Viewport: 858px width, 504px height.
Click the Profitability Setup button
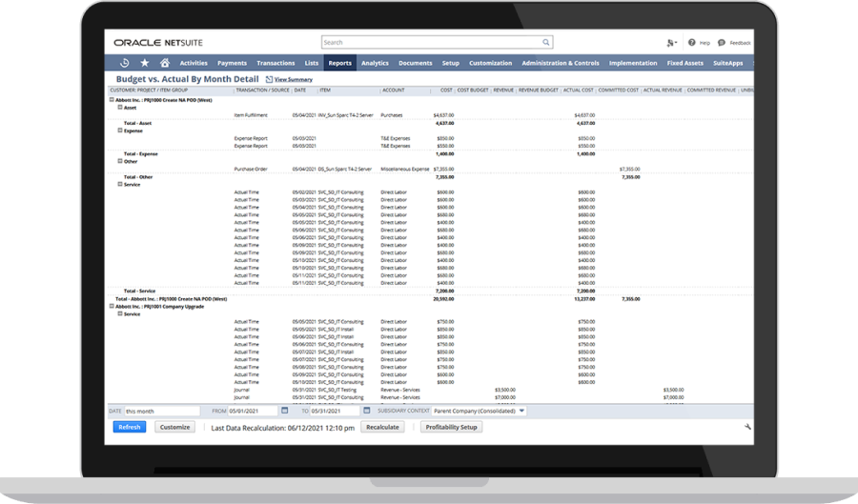(452, 427)
